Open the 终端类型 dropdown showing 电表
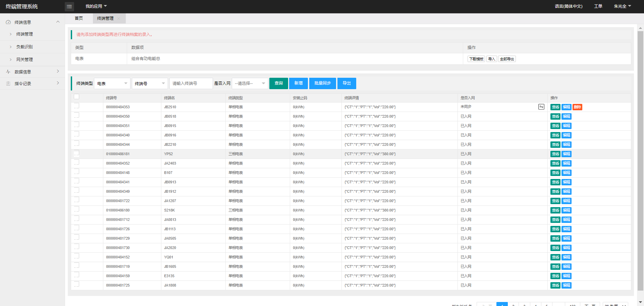Image resolution: width=644 pixels, height=306 pixels. pyautogui.click(x=112, y=83)
